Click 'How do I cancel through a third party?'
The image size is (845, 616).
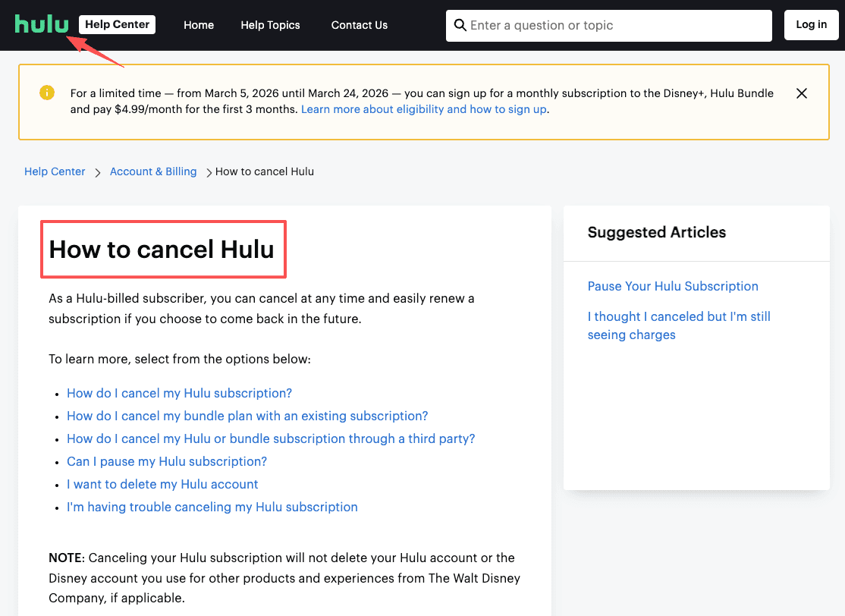[x=271, y=438]
